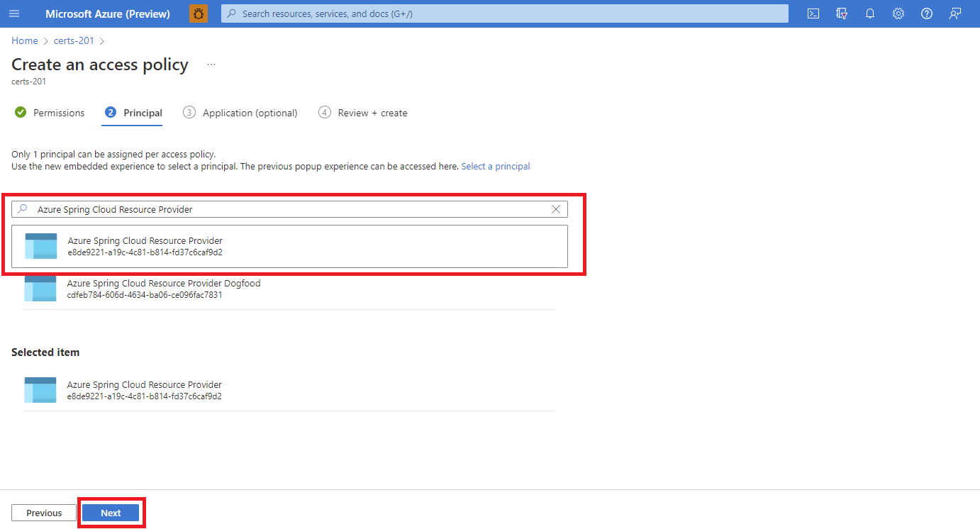Click the orange preview bug icon
Viewport: 980px width, 529px height.
pyautogui.click(x=199, y=13)
